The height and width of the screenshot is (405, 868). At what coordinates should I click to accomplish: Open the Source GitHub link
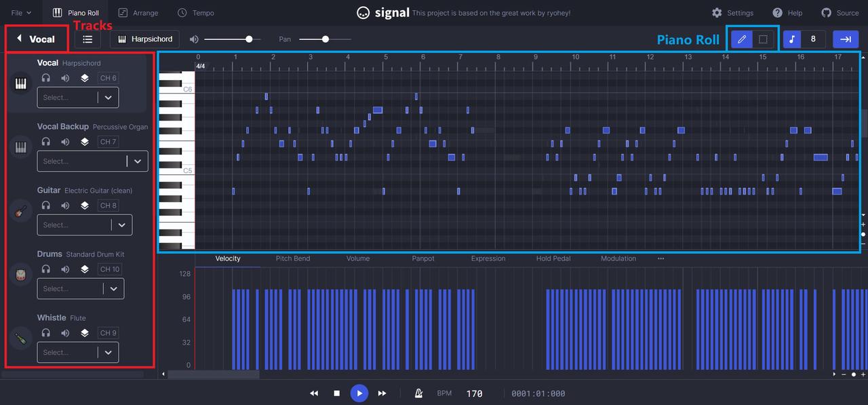coord(840,13)
